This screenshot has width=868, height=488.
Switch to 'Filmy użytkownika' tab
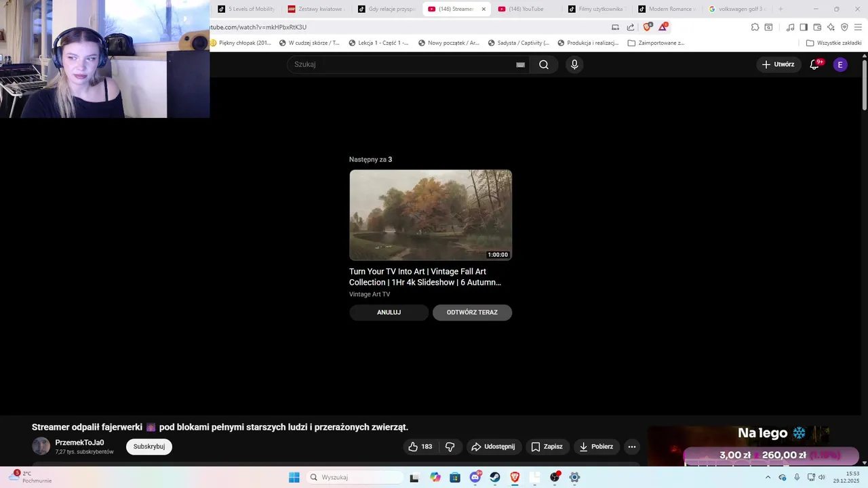597,9
